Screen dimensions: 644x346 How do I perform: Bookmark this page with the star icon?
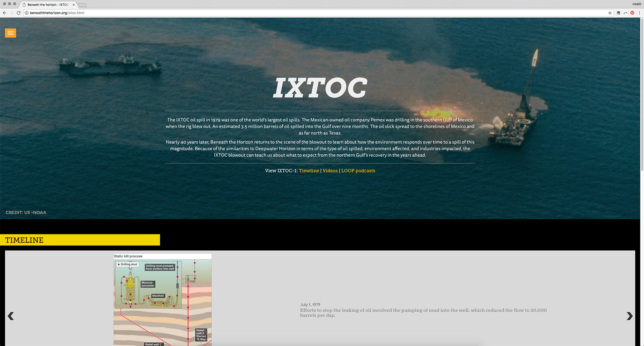[x=610, y=13]
